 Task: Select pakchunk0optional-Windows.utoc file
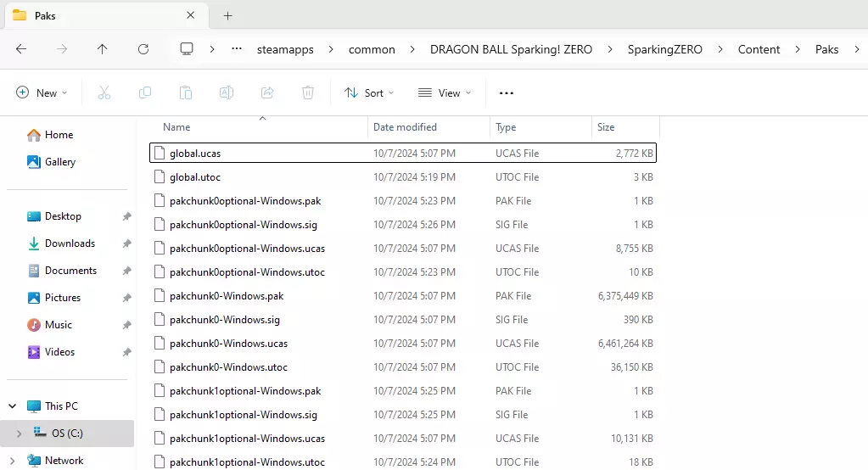point(403,272)
